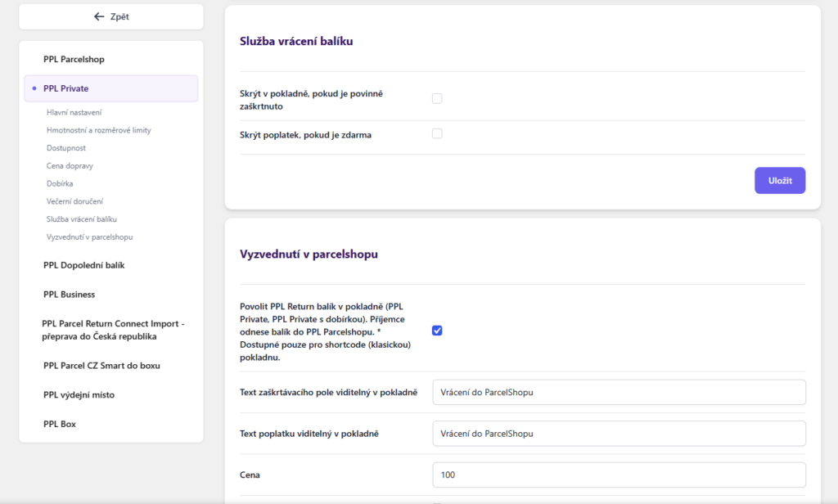Go to Dostupnost subsection
Screen dimensions: 838x504
click(x=65, y=148)
